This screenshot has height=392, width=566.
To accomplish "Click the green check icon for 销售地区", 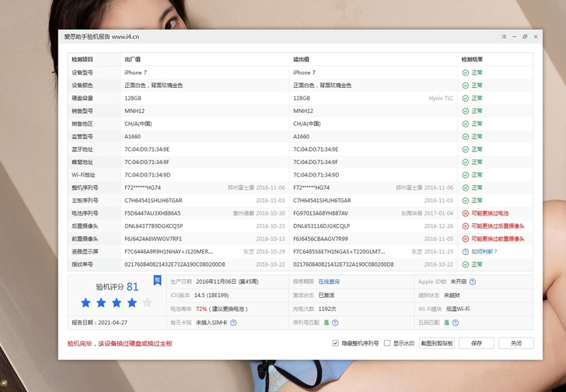I will pyautogui.click(x=466, y=124).
